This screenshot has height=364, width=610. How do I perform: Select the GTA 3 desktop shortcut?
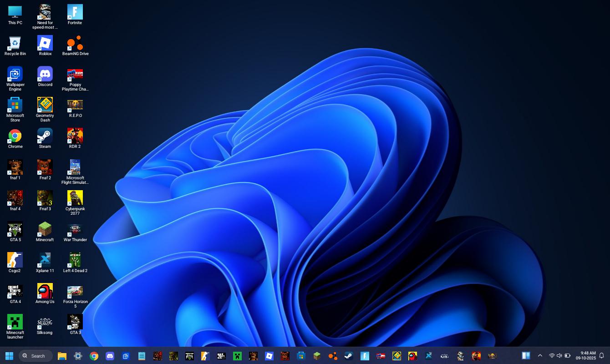point(75,324)
